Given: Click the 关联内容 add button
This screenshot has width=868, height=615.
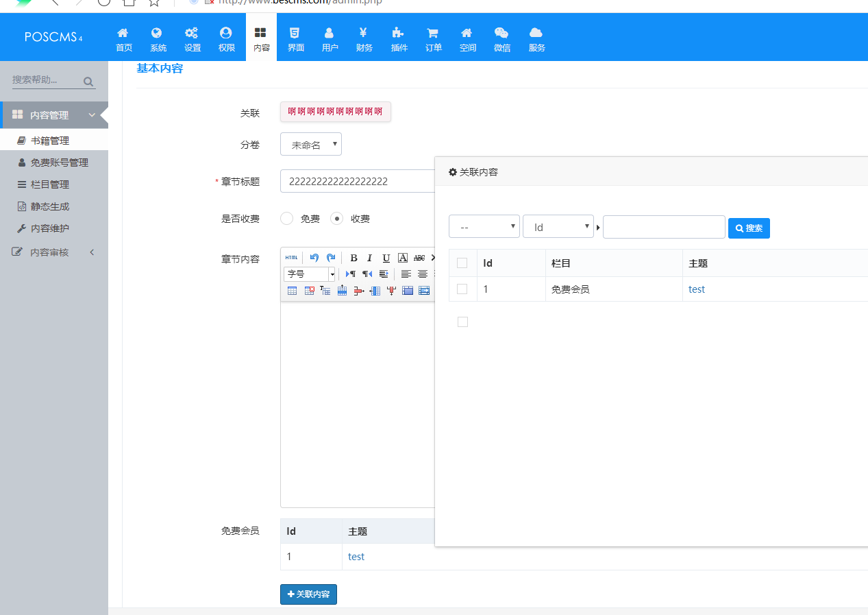Looking at the screenshot, I should tap(308, 594).
